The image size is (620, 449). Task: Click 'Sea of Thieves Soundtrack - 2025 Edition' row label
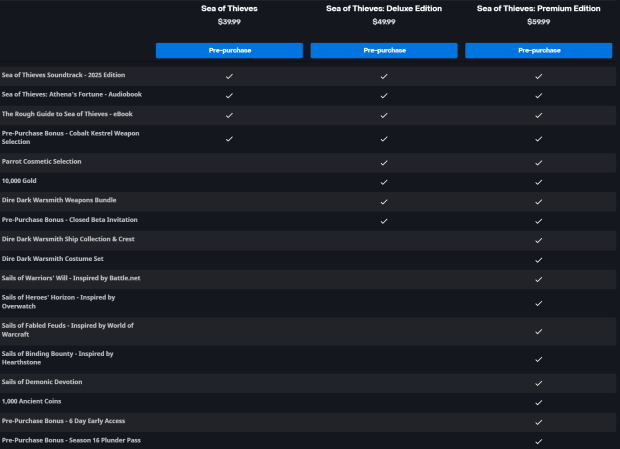click(63, 75)
